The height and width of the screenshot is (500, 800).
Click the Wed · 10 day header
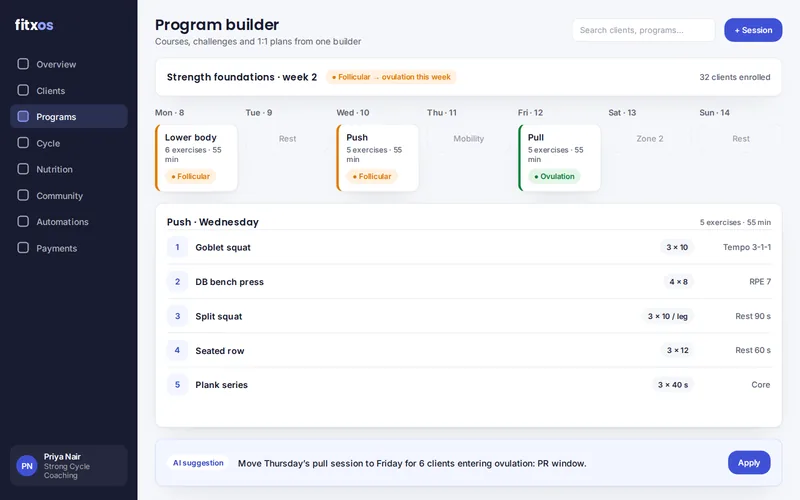[353, 113]
